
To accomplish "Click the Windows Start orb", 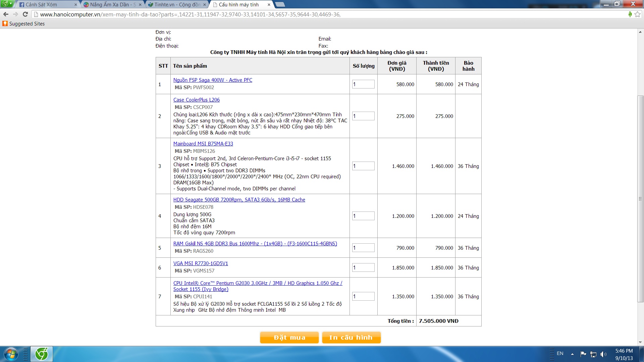I will click(11, 354).
